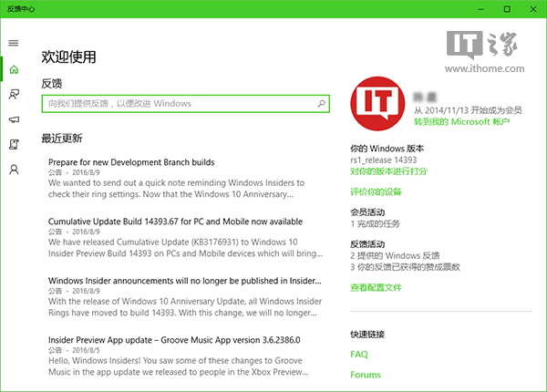Select the Home icon in sidebar
547x392 pixels.
(14, 69)
